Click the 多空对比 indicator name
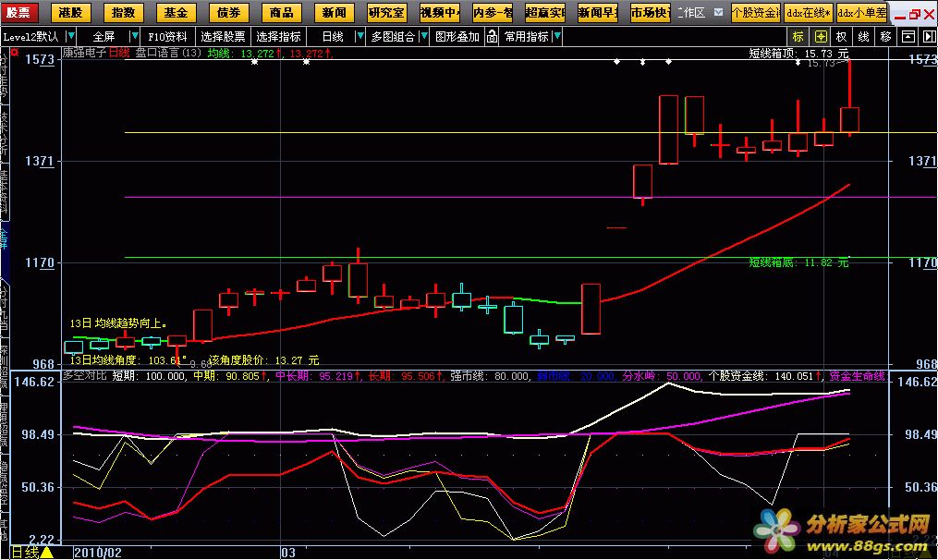 point(84,376)
